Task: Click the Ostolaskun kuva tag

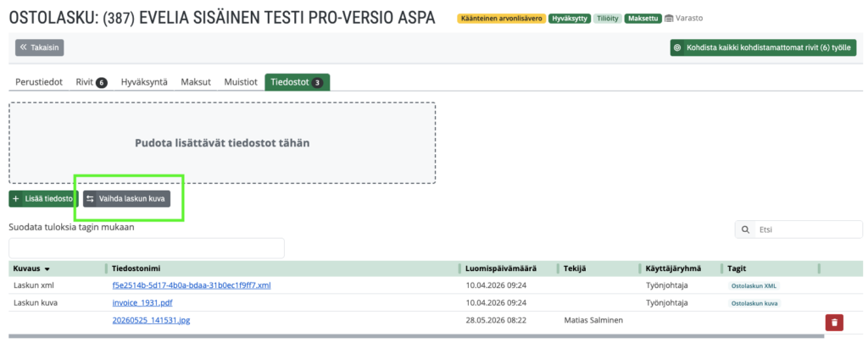Action: point(754,303)
